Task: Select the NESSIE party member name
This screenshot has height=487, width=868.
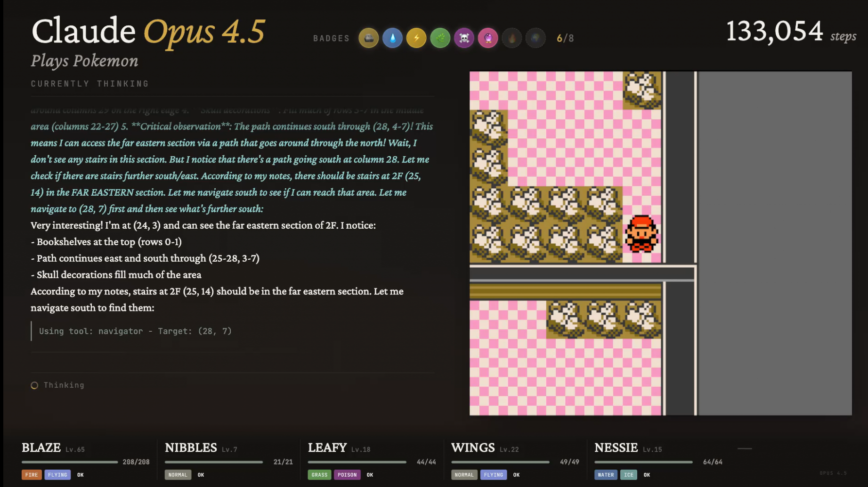Action: coord(616,447)
